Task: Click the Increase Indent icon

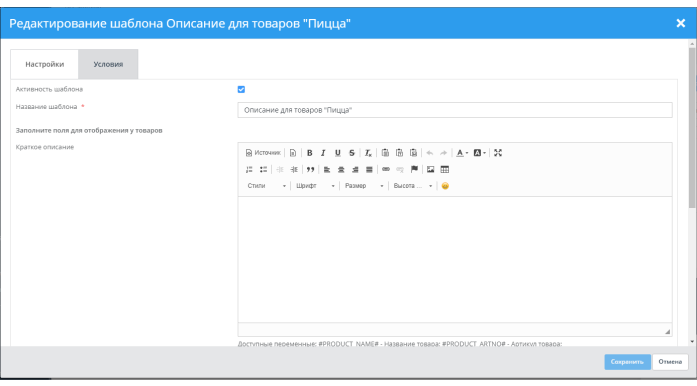Action: click(294, 169)
